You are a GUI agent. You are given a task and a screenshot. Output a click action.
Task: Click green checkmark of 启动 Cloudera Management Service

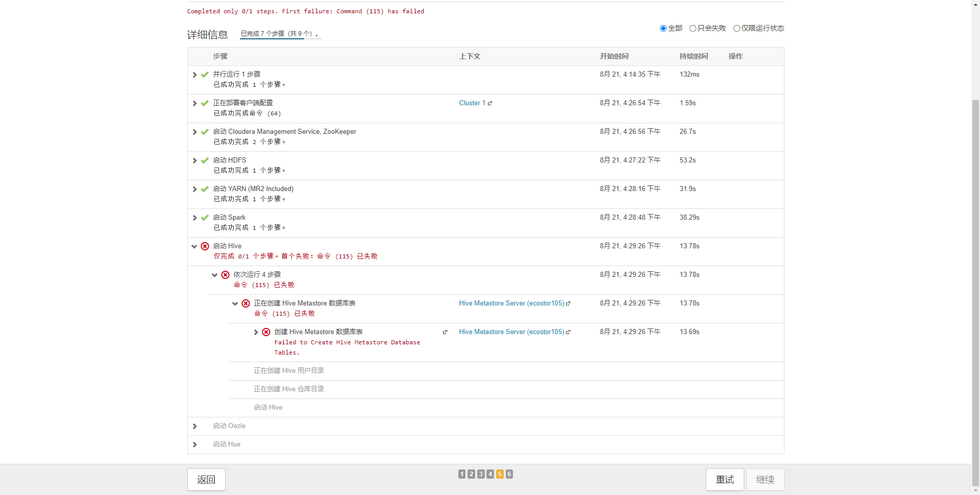(x=205, y=132)
